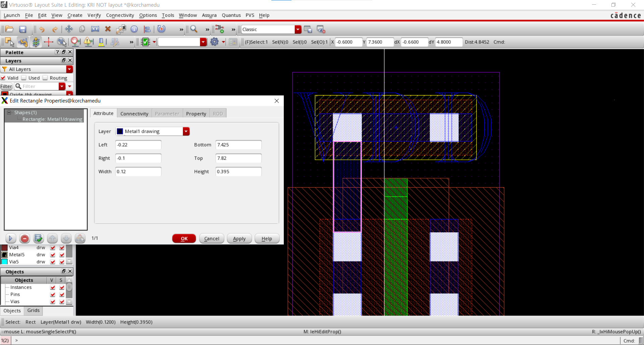This screenshot has width=644, height=345.
Task: Toggle visibility checkbox for Via4 layer
Action: pyautogui.click(x=53, y=248)
